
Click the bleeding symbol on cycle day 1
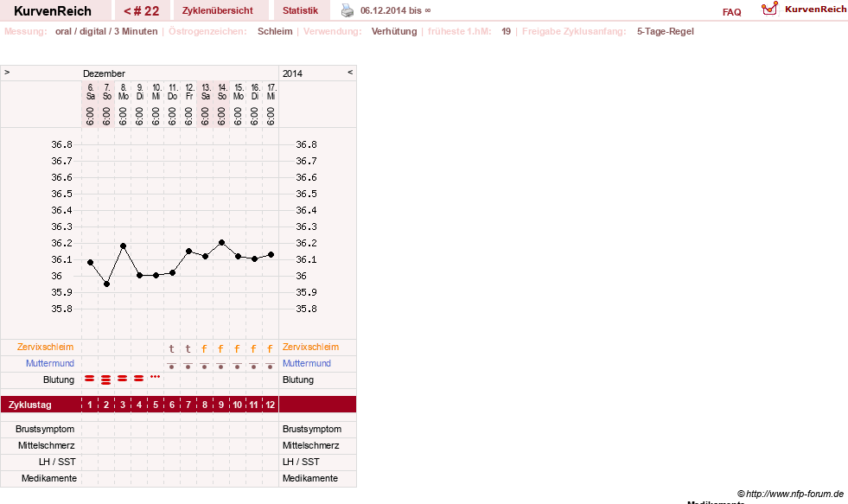click(90, 379)
